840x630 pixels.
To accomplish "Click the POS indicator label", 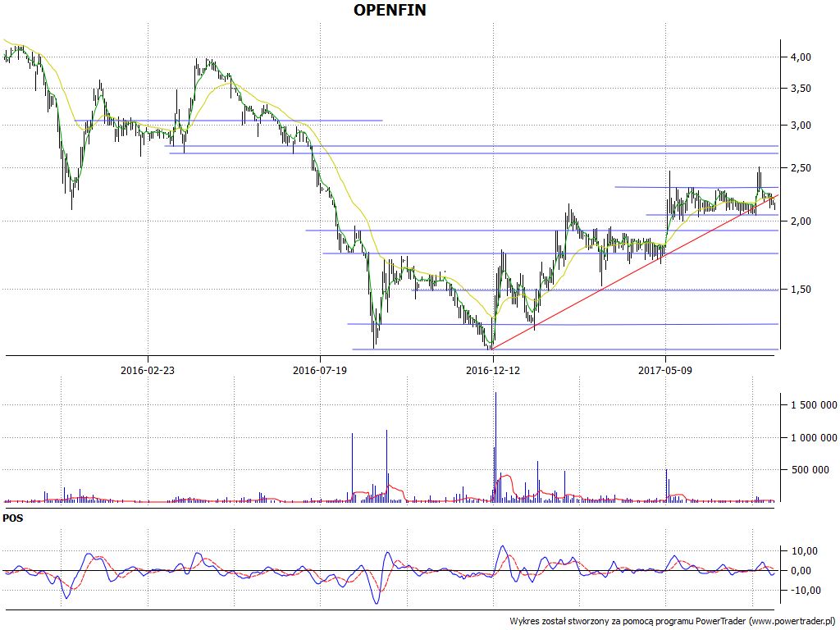I will (x=13, y=518).
